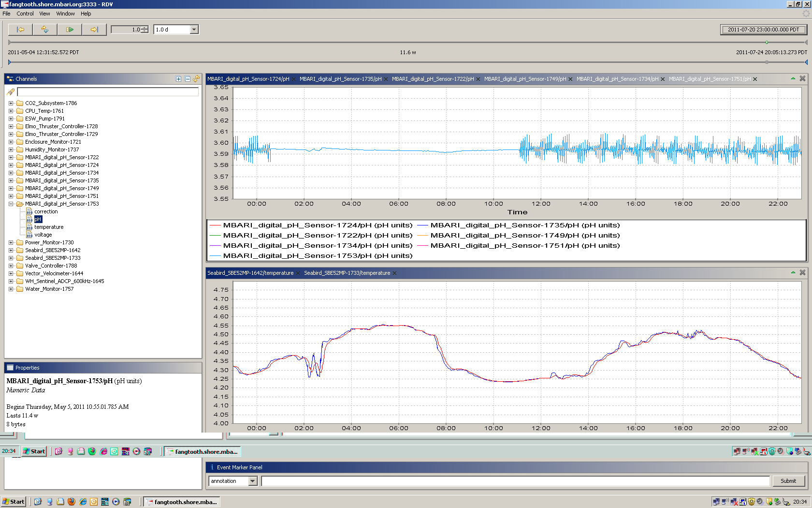Jump to end of data button
812x508 pixels.
pyautogui.click(x=94, y=30)
